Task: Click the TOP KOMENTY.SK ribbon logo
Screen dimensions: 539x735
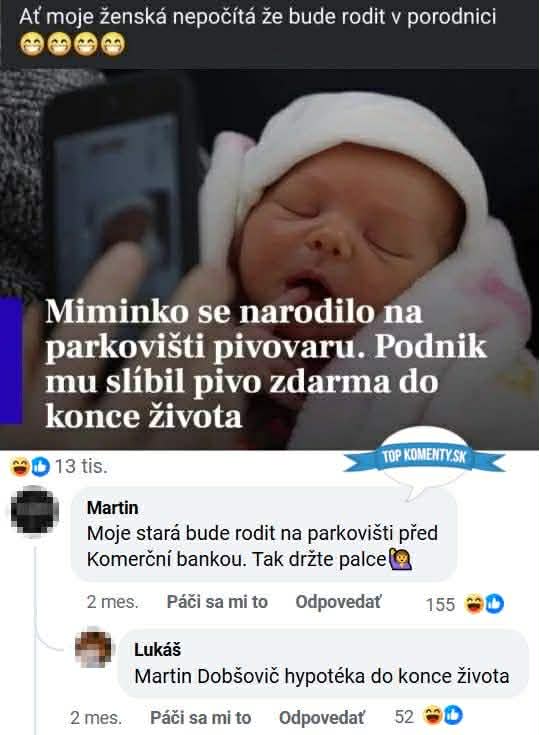Action: tap(424, 457)
